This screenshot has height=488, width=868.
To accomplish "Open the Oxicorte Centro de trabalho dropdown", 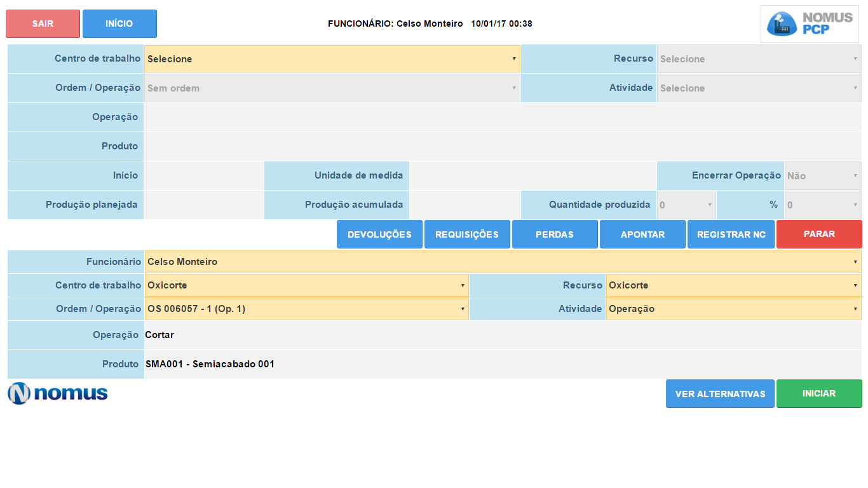I will [x=306, y=285].
